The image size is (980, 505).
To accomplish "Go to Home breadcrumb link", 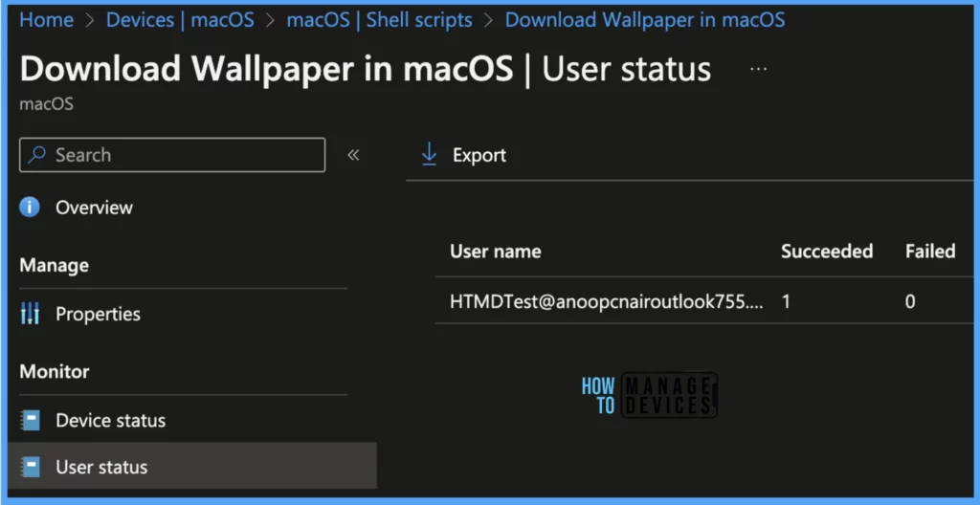I will (x=46, y=20).
